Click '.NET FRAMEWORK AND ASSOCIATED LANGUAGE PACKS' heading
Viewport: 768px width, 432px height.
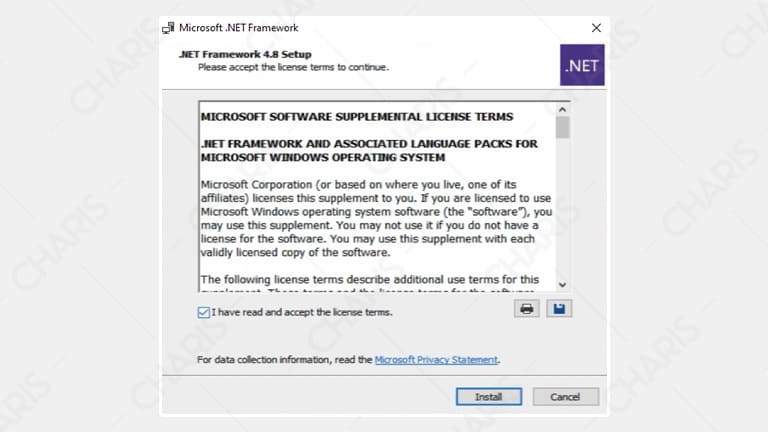coord(369,150)
